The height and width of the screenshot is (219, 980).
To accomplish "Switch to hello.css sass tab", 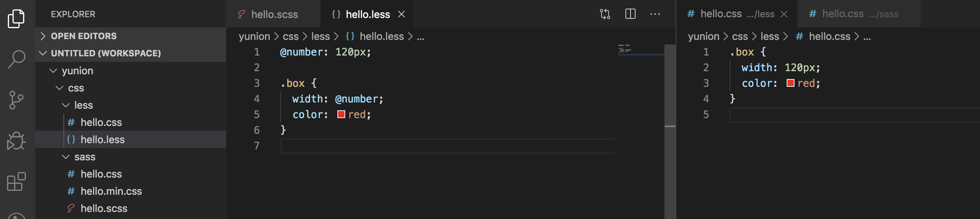I will (853, 14).
